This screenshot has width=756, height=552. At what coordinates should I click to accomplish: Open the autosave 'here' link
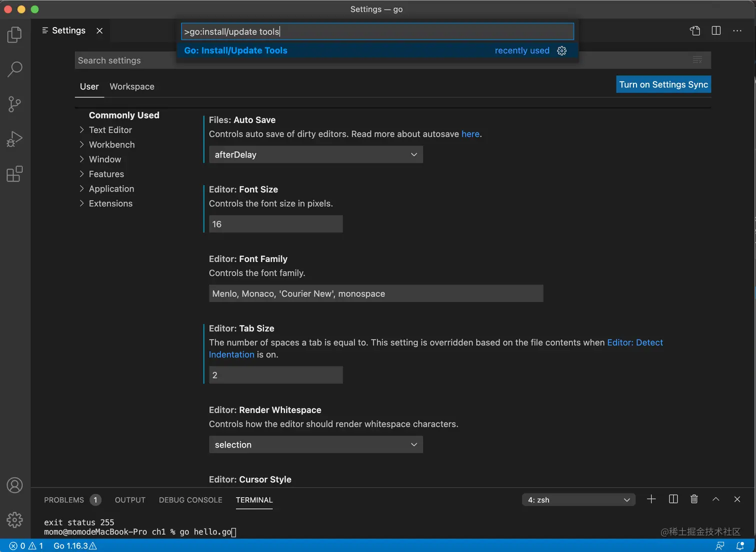470,134
